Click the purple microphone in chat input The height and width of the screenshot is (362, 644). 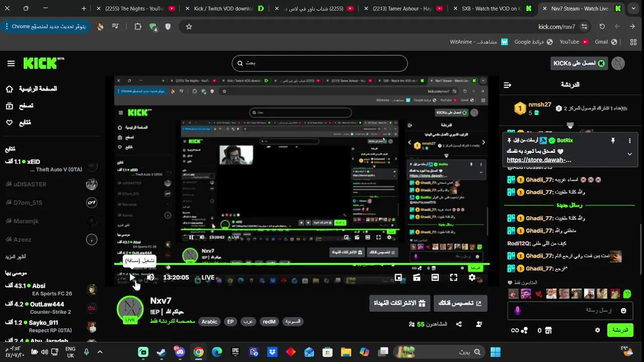pyautogui.click(x=517, y=311)
